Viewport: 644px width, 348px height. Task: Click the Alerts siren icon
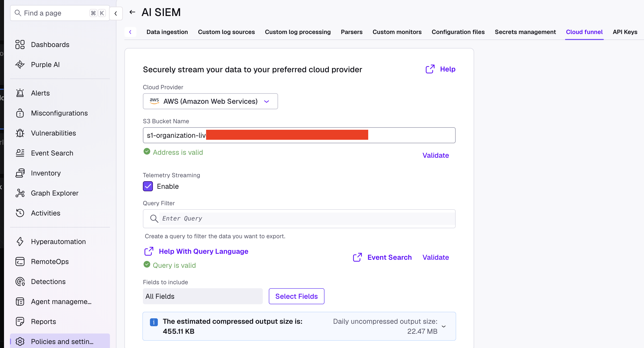click(x=20, y=93)
